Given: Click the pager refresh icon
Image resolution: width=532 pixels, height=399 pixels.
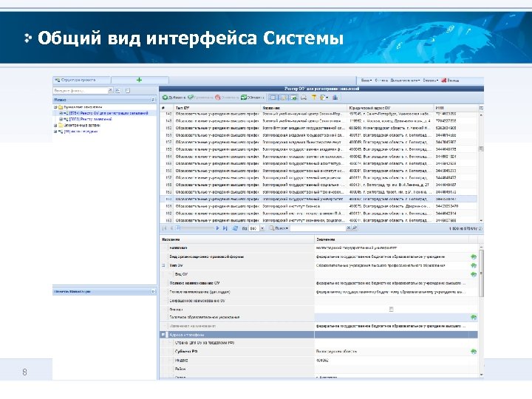Looking at the screenshot, I should point(235,228).
